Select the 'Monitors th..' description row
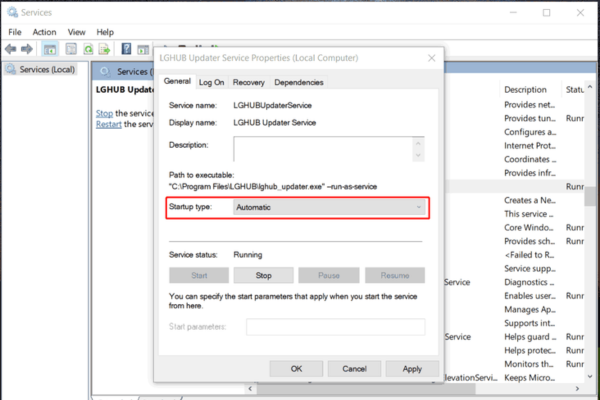600x400 pixels. point(528,364)
